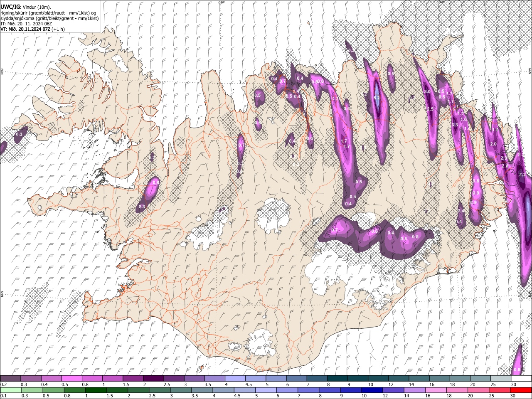Click the 'slydda/snjókoma' legend description line

[49, 18]
